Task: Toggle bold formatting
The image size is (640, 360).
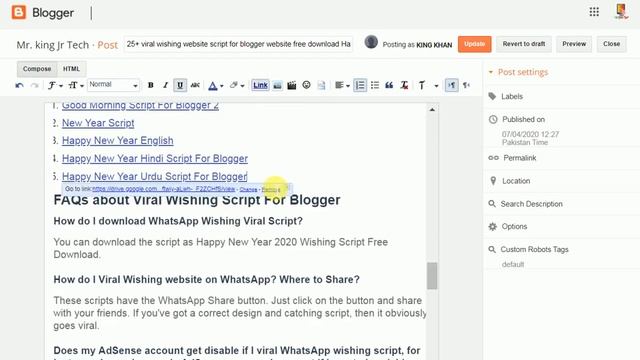Action: click(x=151, y=85)
